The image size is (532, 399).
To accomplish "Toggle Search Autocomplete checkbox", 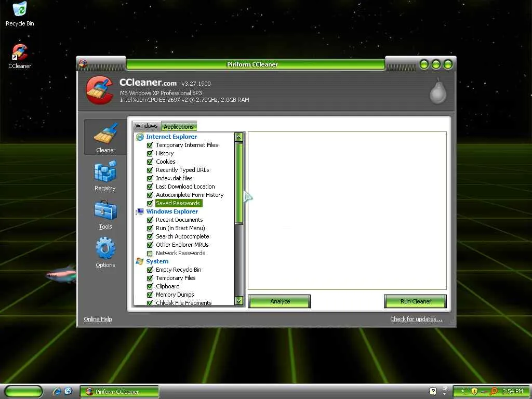I will (150, 236).
